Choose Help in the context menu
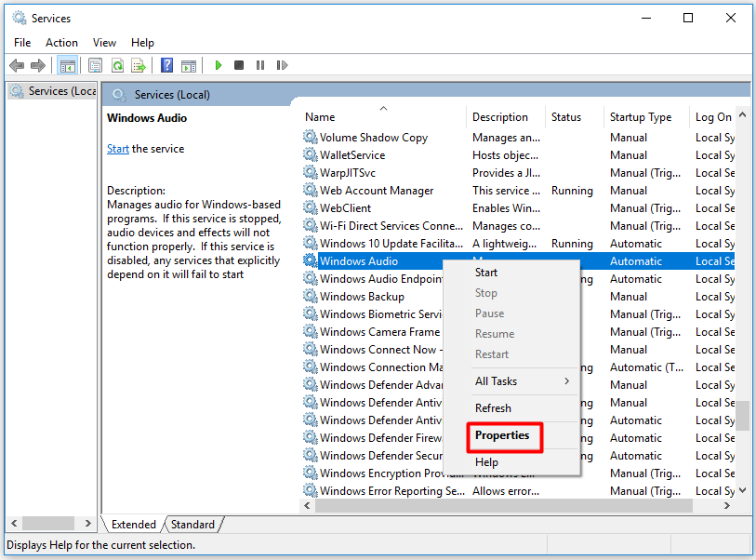Screen dimensions: 756x560 point(511,462)
